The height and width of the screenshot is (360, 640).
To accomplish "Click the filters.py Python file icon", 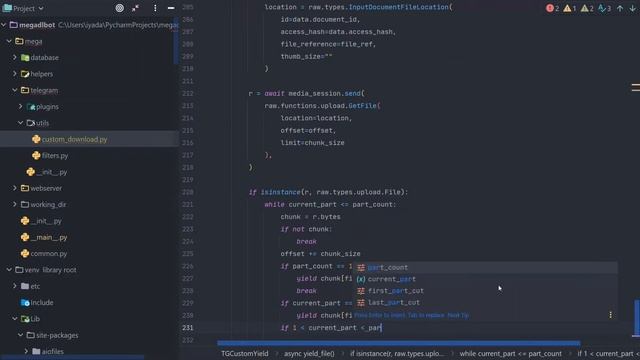I will (x=36, y=156).
